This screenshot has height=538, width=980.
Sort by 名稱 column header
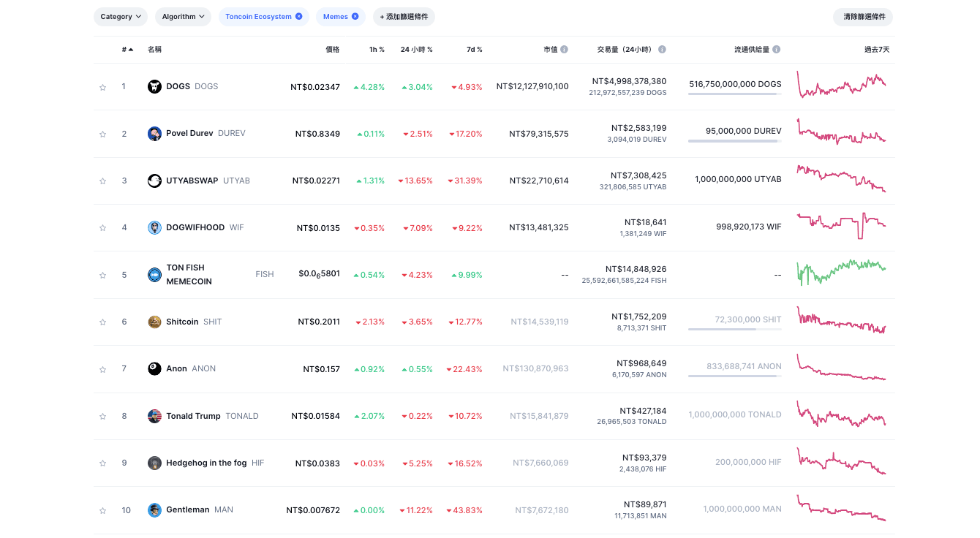click(154, 50)
